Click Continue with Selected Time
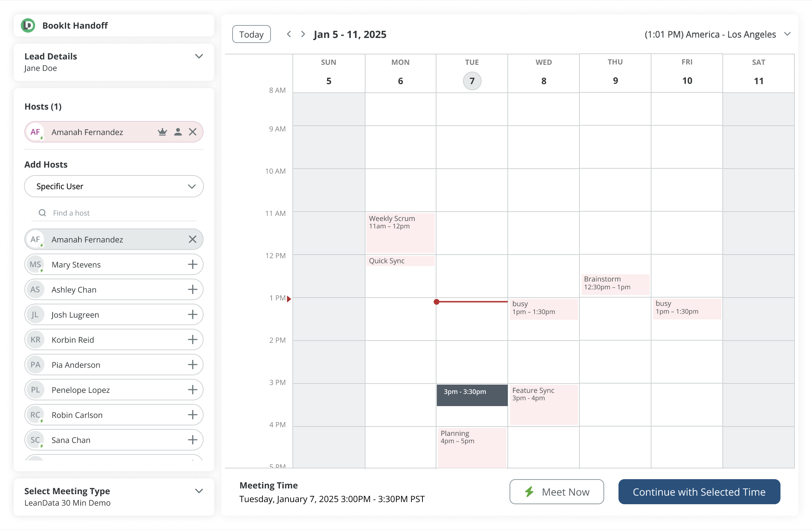This screenshot has width=812, height=530. (x=699, y=492)
